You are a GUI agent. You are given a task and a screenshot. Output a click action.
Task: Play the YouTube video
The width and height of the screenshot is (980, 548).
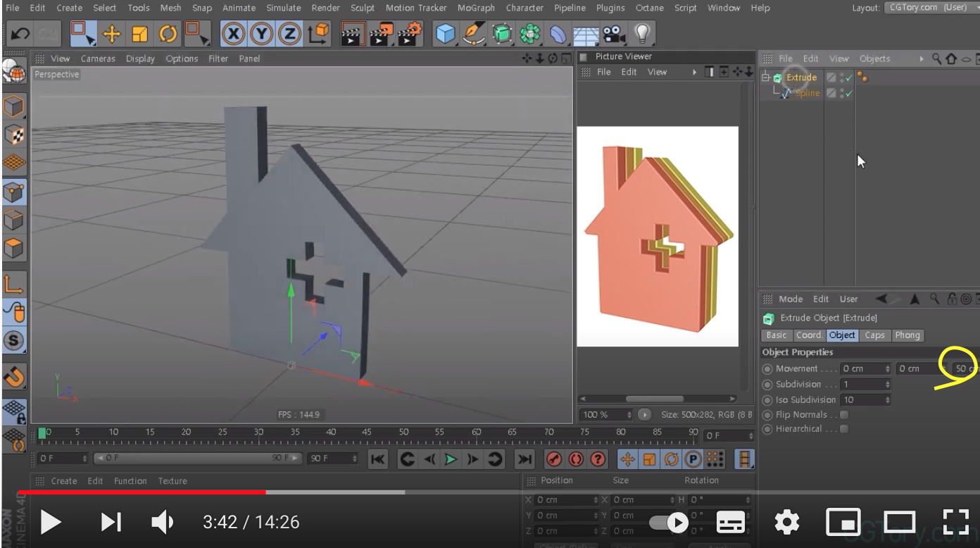(x=50, y=522)
